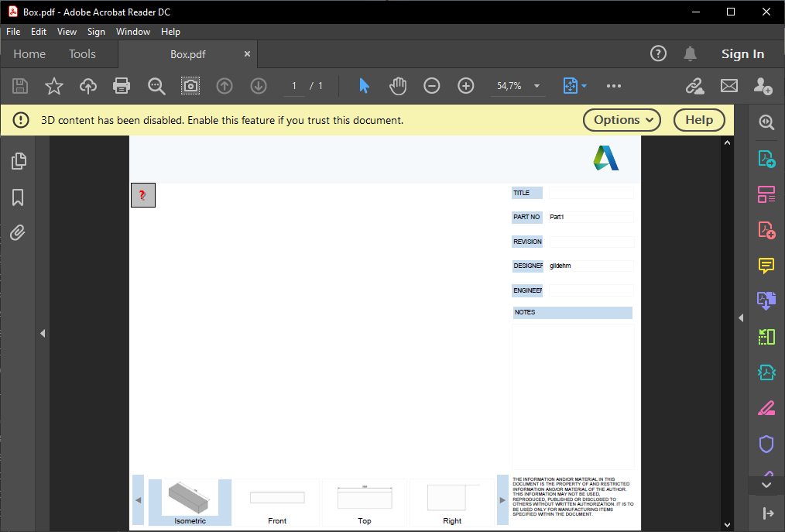Open the page Bookmarks panel
The image size is (785, 532).
click(x=18, y=197)
